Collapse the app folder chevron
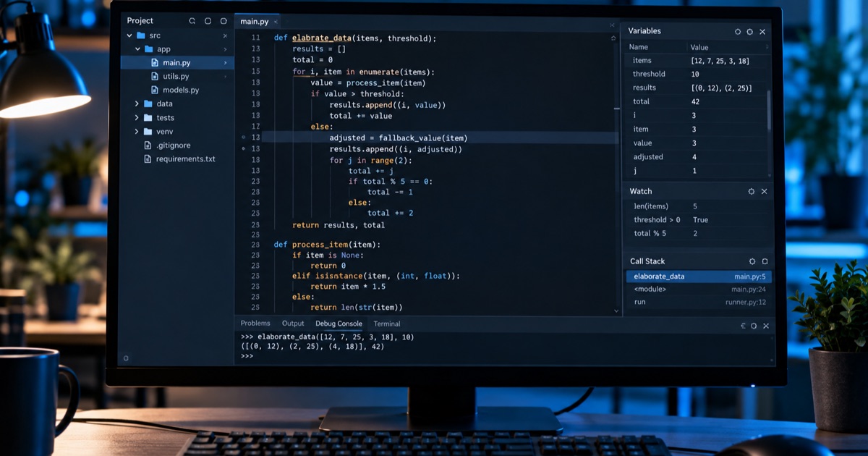The width and height of the screenshot is (868, 456). click(x=137, y=49)
